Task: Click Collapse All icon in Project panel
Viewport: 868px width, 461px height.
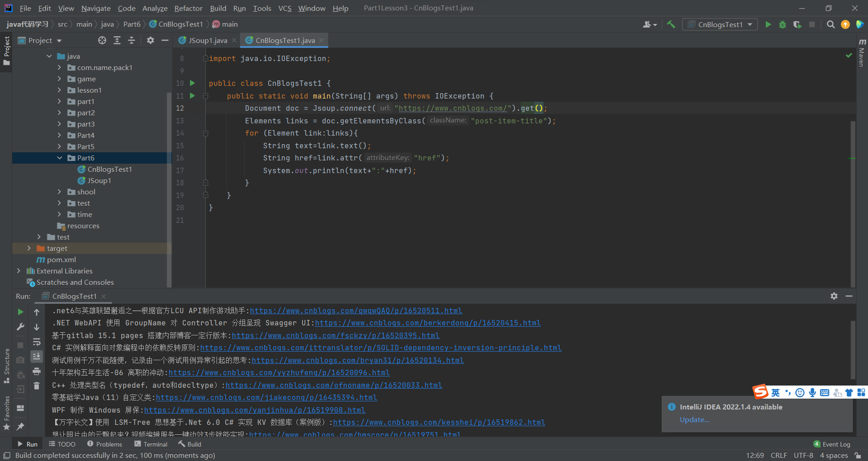Action: (x=132, y=40)
